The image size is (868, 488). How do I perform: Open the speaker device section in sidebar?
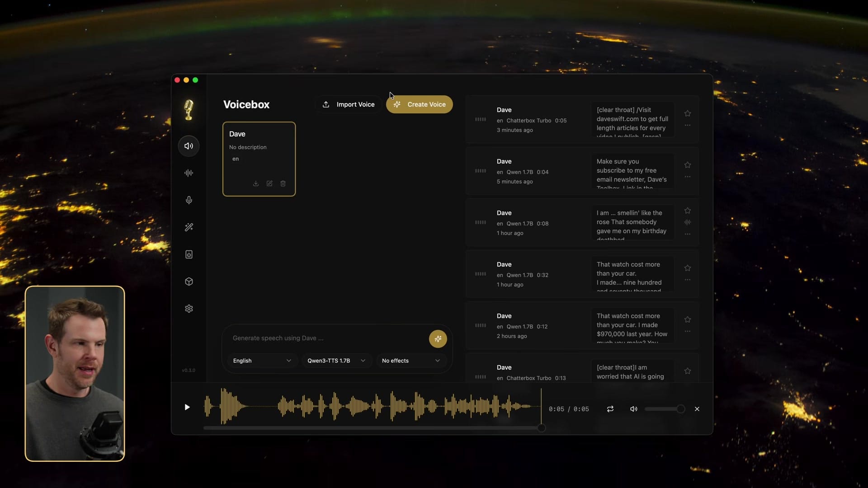tap(189, 254)
